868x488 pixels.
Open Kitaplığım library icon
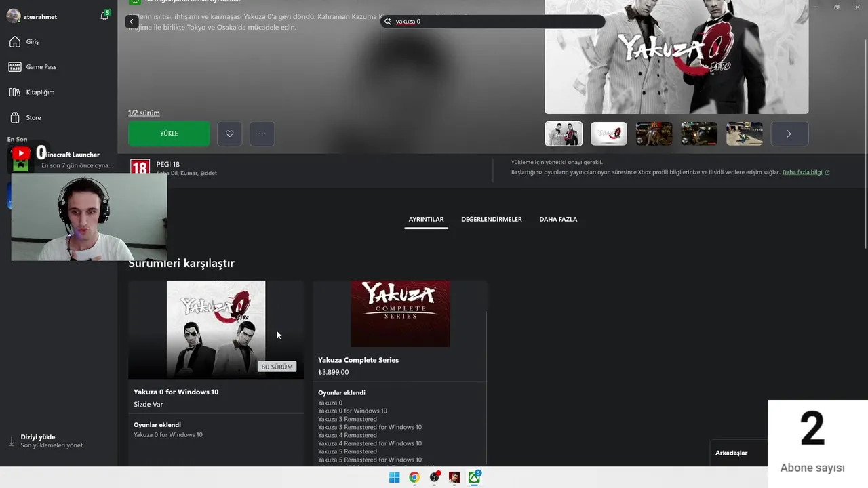(14, 92)
